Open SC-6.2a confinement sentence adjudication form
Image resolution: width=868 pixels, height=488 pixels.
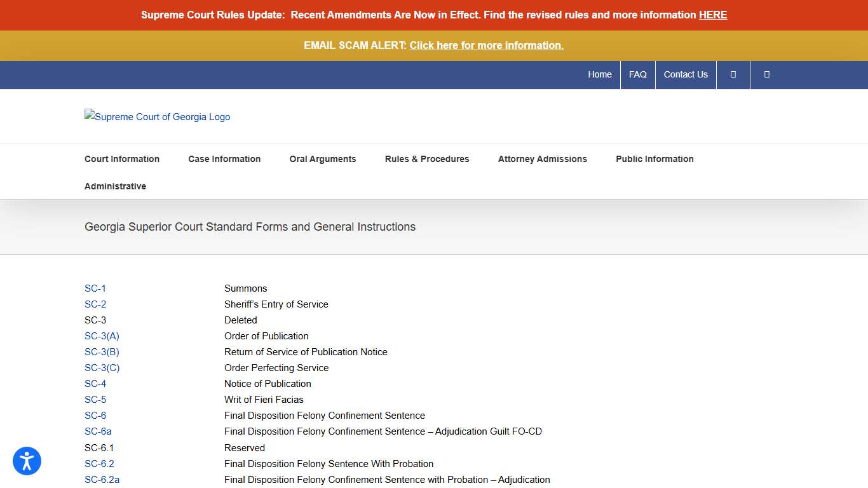tap(102, 479)
